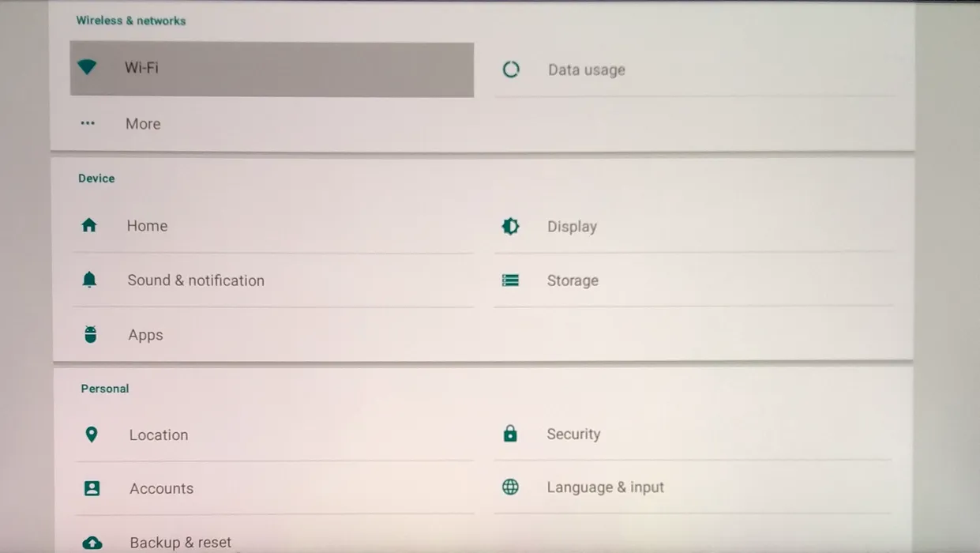
Task: Tap the Wi-Fi signal icon
Action: tap(87, 67)
